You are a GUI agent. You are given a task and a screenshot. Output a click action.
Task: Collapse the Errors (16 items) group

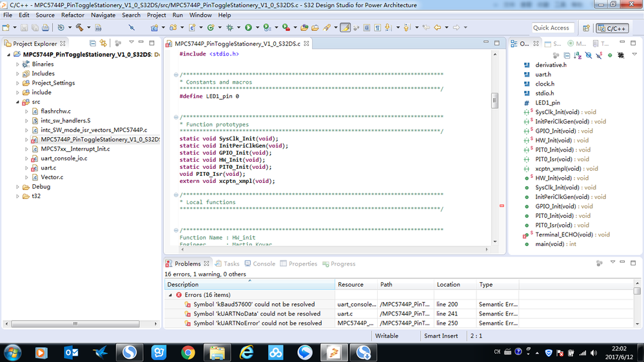[x=170, y=295]
